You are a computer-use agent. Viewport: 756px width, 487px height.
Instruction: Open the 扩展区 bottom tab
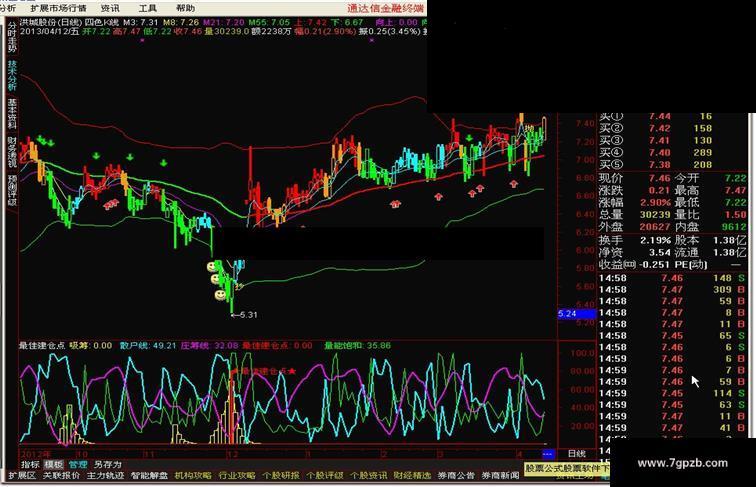22,475
